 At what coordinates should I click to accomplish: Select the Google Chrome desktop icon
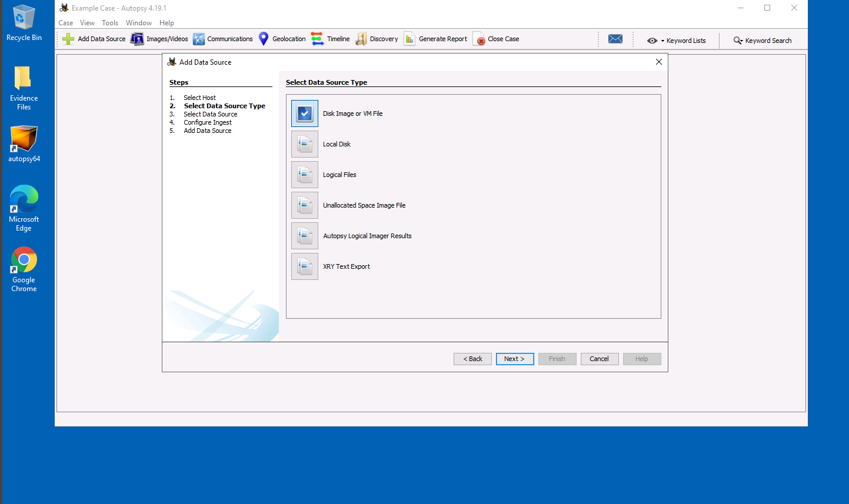pos(24,269)
